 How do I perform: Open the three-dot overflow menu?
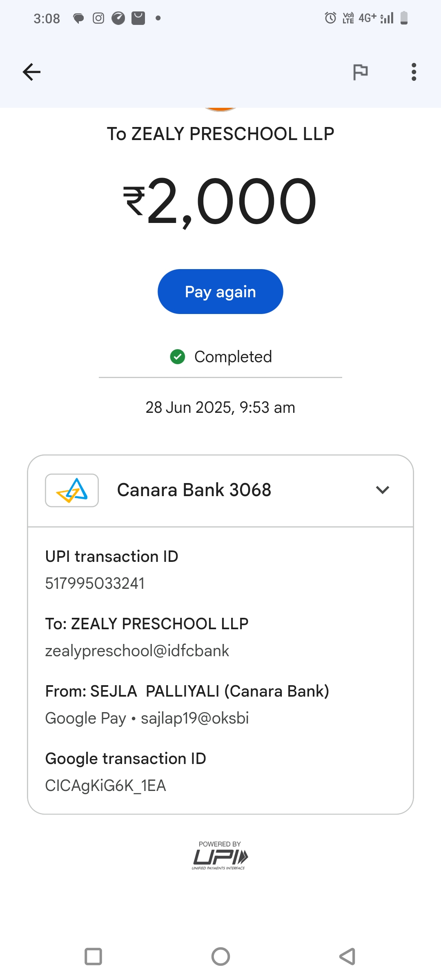coord(414,72)
